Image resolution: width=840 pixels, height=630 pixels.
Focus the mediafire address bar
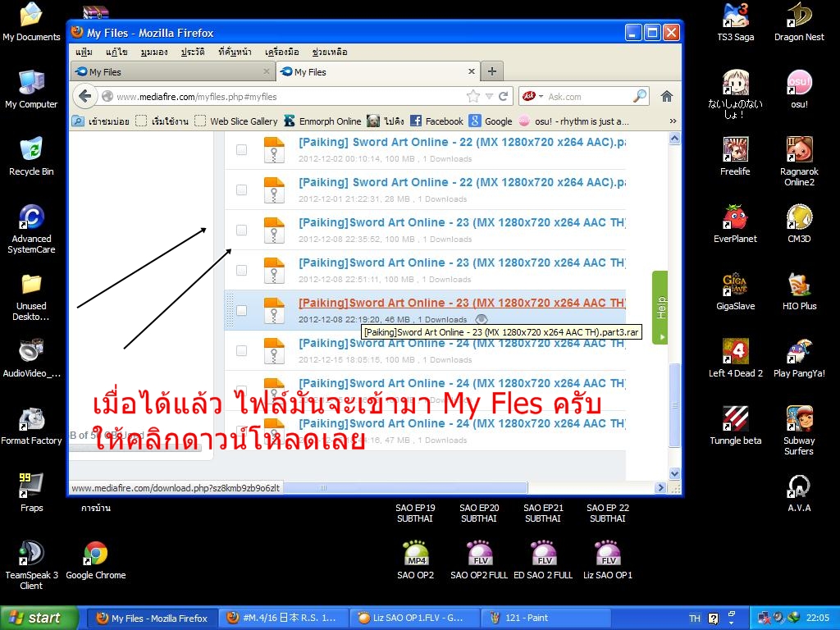[x=290, y=97]
